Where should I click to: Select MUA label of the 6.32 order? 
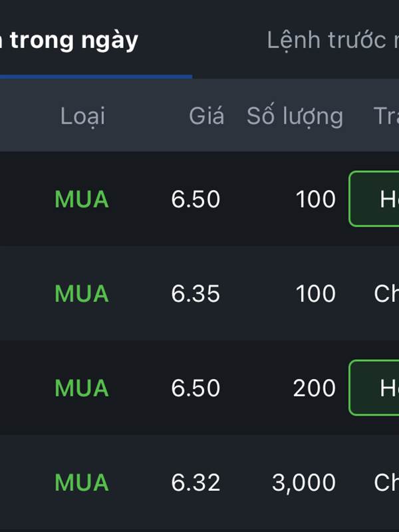(x=82, y=482)
